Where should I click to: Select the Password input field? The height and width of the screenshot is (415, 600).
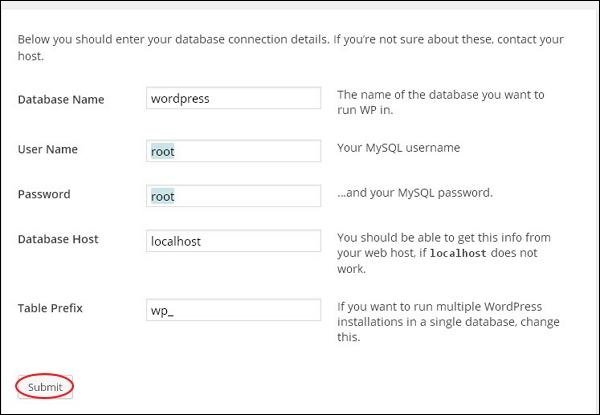click(x=233, y=197)
